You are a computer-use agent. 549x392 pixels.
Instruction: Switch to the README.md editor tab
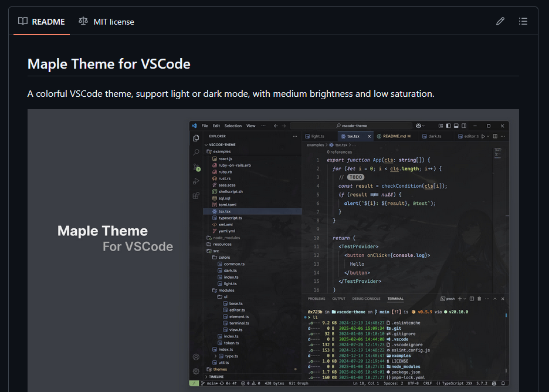pyautogui.click(x=396, y=136)
